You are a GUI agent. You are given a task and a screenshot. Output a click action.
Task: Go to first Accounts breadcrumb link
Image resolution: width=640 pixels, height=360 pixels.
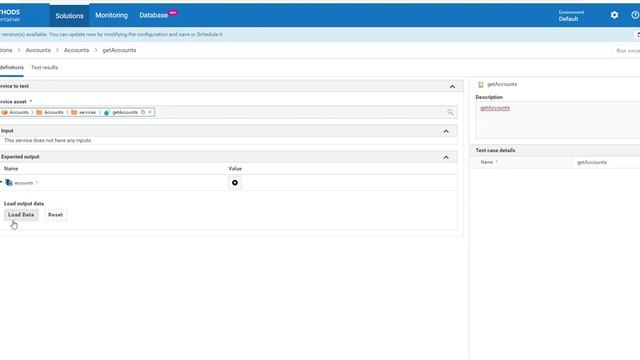[x=38, y=50]
